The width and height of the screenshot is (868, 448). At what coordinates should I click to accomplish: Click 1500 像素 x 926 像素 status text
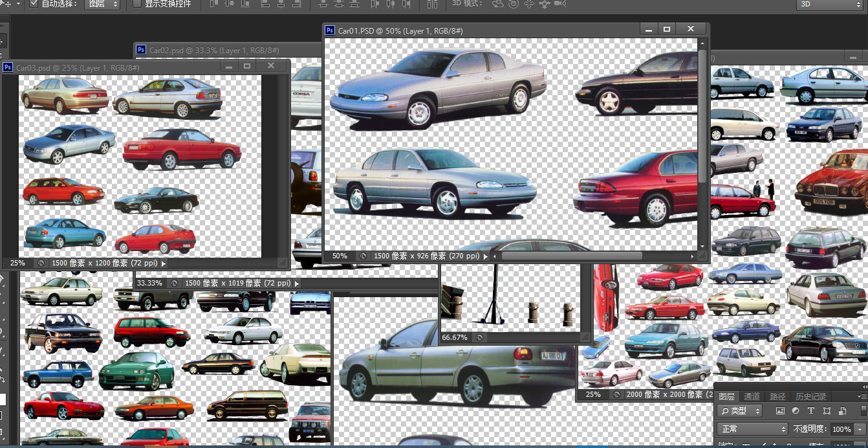[x=427, y=256]
